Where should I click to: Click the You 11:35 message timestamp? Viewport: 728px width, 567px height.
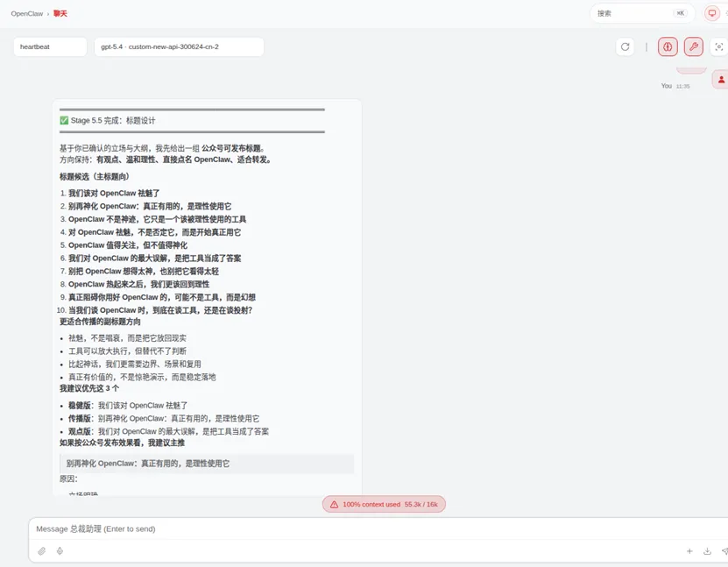pos(682,87)
